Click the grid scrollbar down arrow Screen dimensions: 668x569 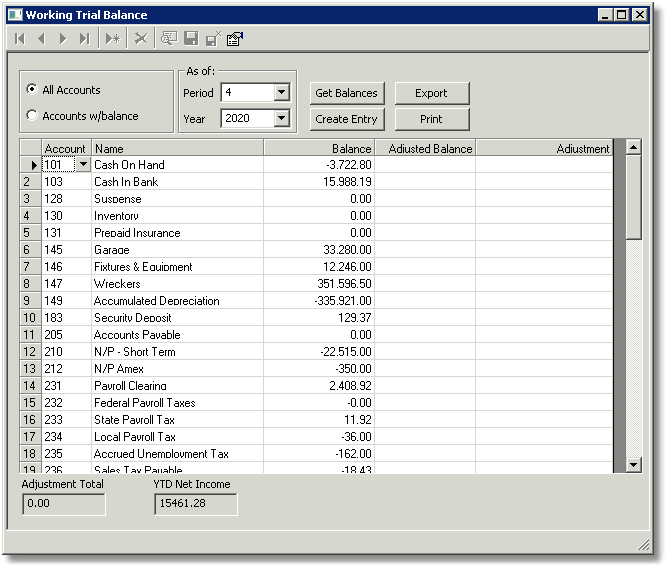(633, 465)
